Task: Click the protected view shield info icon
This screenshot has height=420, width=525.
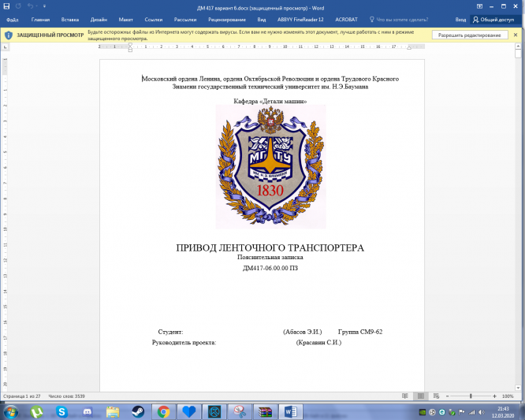Action: click(x=9, y=35)
